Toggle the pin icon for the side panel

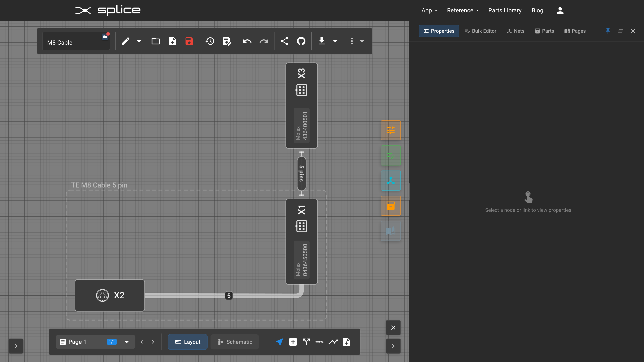608,31
